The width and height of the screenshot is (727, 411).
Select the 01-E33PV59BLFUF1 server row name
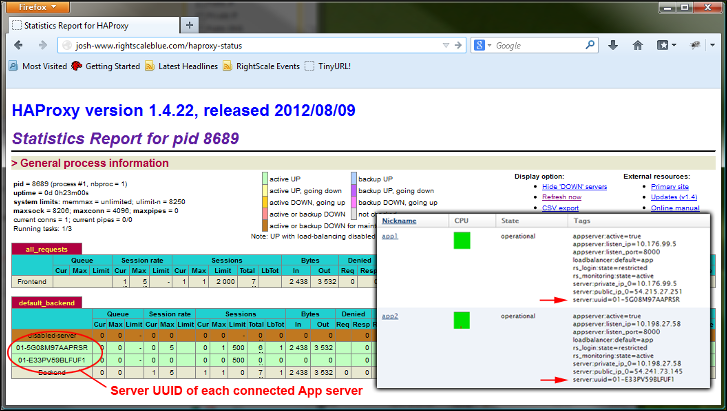pyautogui.click(x=52, y=360)
